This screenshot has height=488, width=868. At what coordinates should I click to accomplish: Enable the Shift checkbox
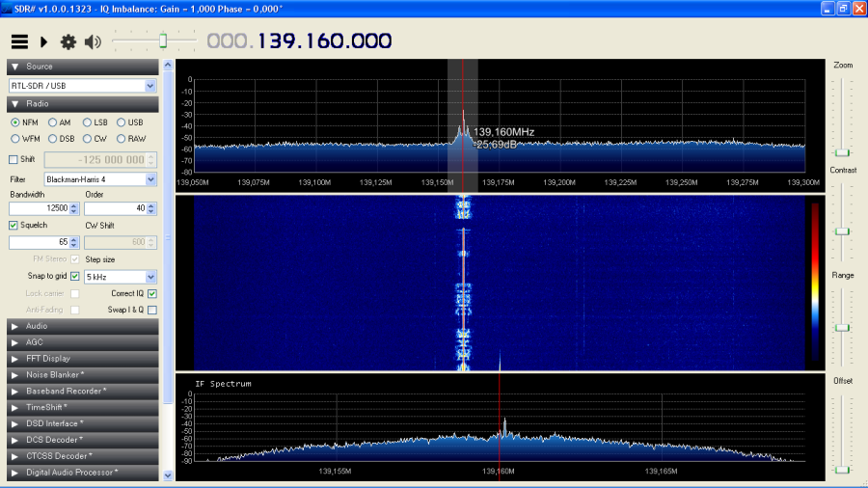14,159
